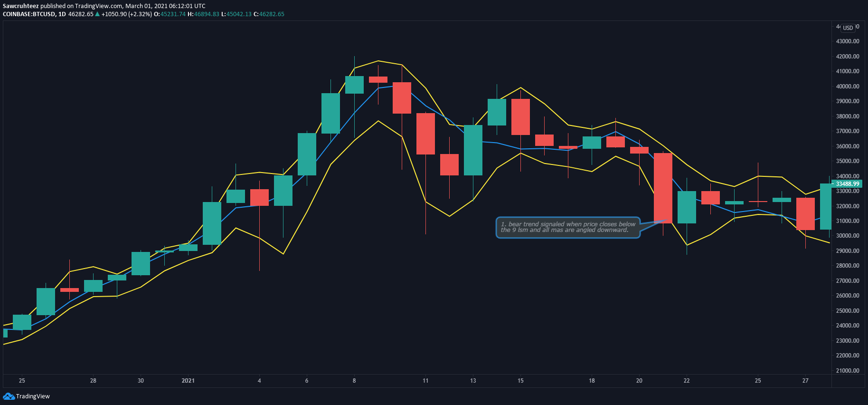Click the +1050.90 (+2.32%) change value

[x=127, y=14]
